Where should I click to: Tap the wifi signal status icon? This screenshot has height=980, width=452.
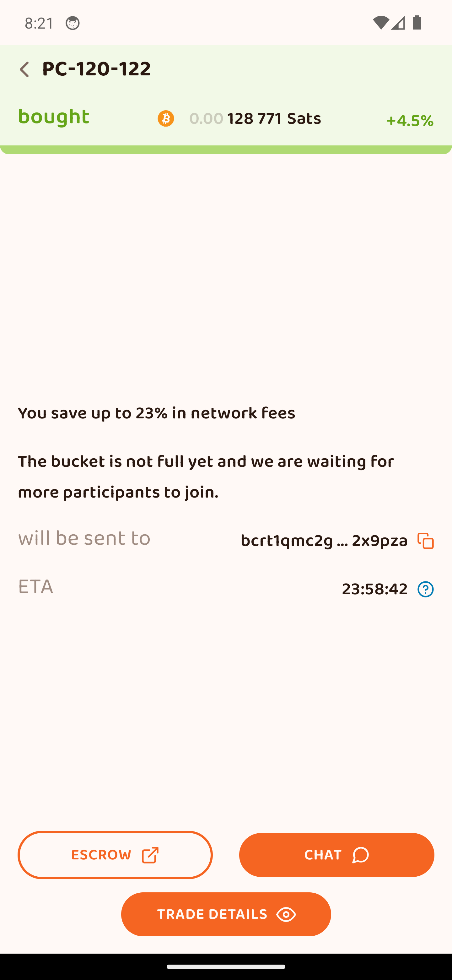380,23
